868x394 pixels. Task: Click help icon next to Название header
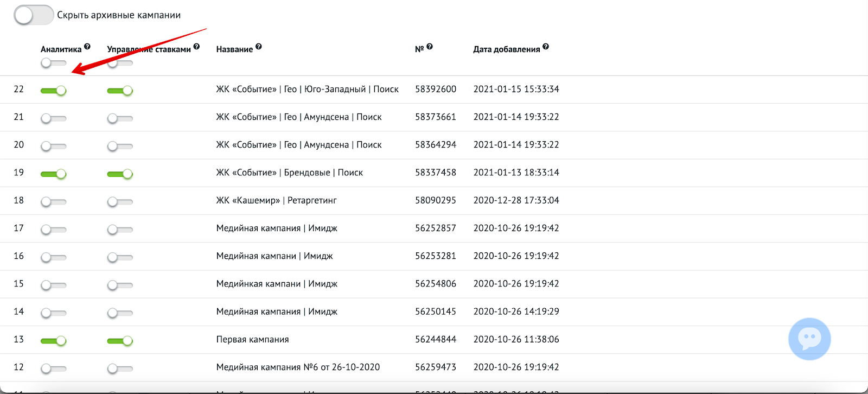(x=259, y=47)
